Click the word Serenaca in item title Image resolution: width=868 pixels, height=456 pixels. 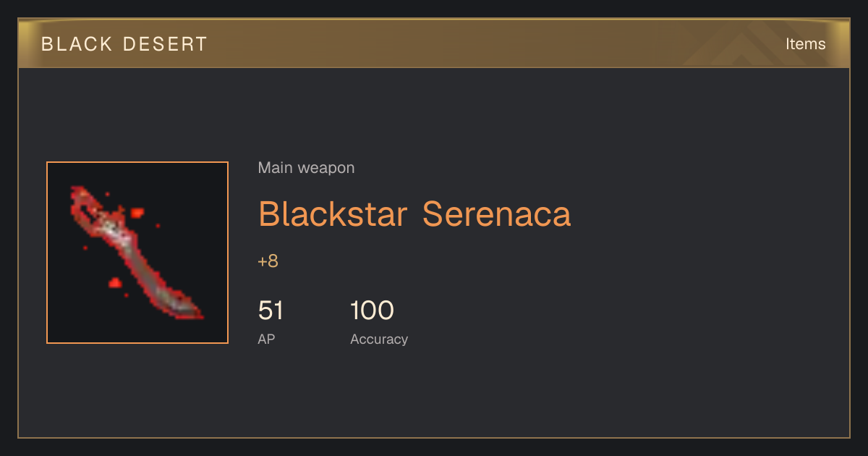point(497,214)
